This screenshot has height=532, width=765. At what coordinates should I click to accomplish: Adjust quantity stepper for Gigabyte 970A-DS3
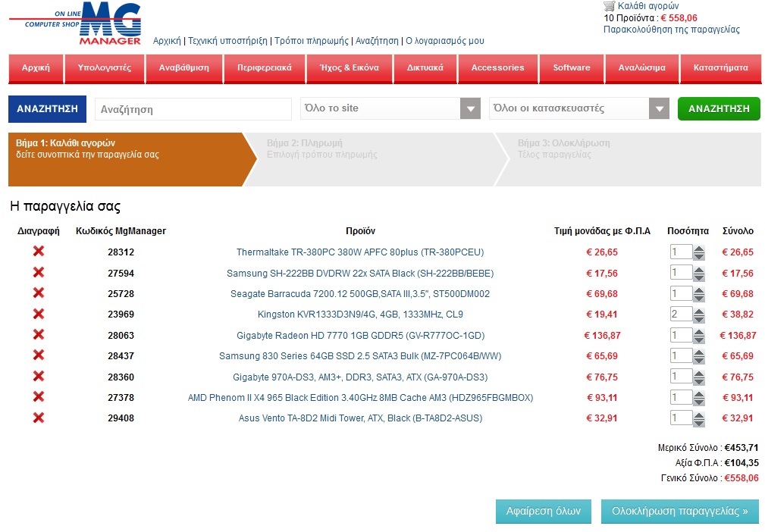pos(698,377)
